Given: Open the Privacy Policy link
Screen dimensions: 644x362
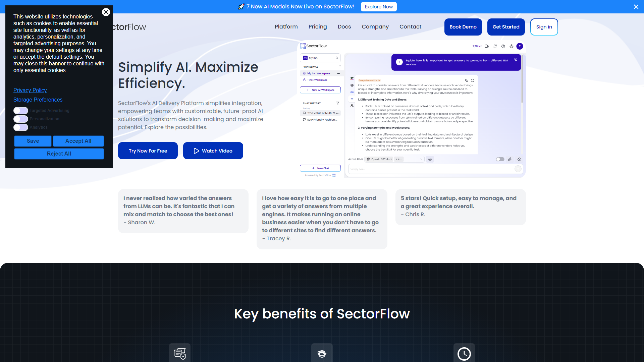Looking at the screenshot, I should [x=30, y=90].
